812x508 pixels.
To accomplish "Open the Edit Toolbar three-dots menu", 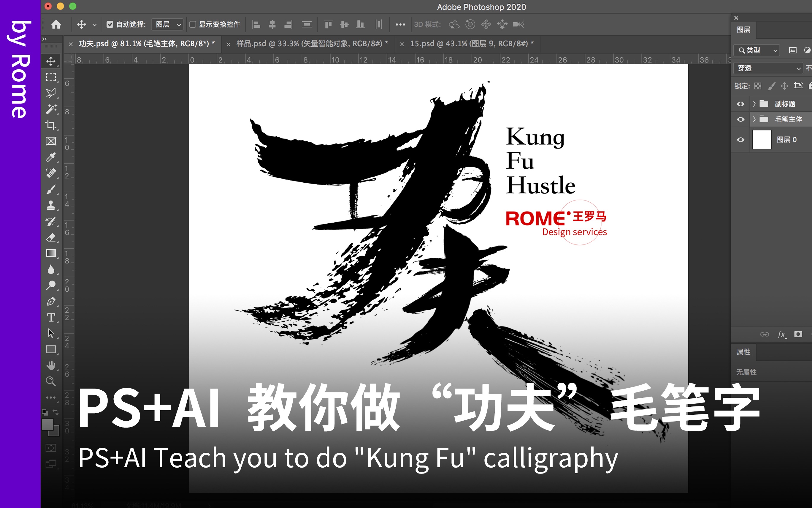I will [x=51, y=397].
